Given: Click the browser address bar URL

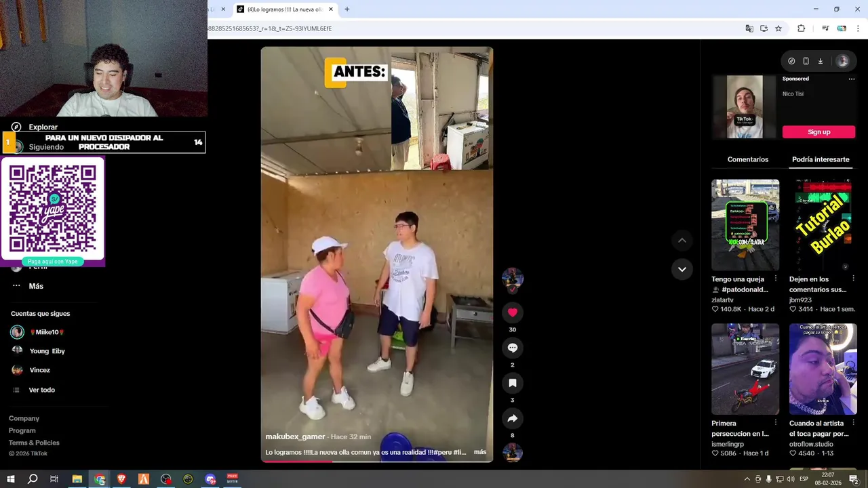Looking at the screenshot, I should [271, 28].
